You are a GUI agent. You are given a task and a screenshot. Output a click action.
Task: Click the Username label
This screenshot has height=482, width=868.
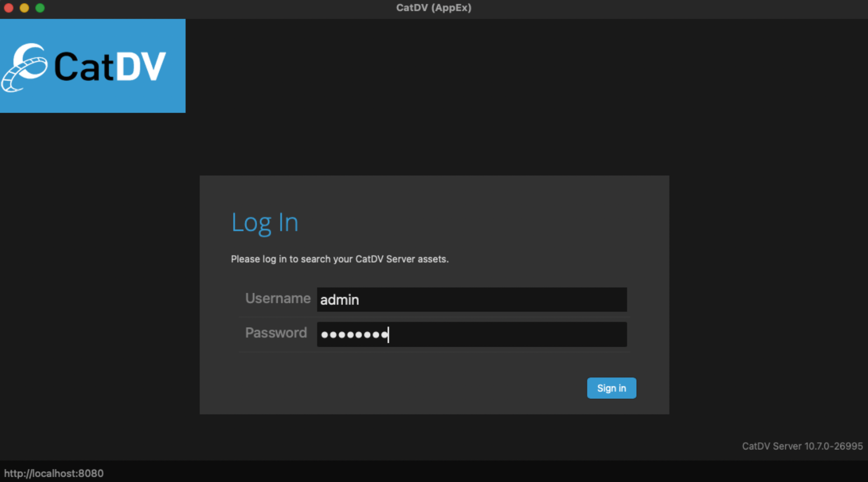[278, 298]
